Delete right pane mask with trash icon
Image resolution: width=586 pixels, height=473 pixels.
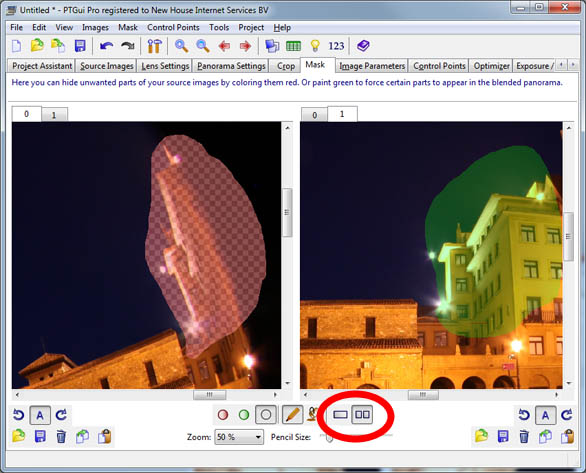click(x=524, y=436)
